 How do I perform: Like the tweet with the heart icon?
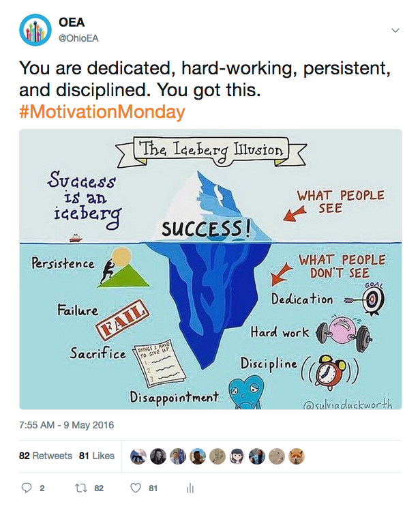[x=136, y=488]
